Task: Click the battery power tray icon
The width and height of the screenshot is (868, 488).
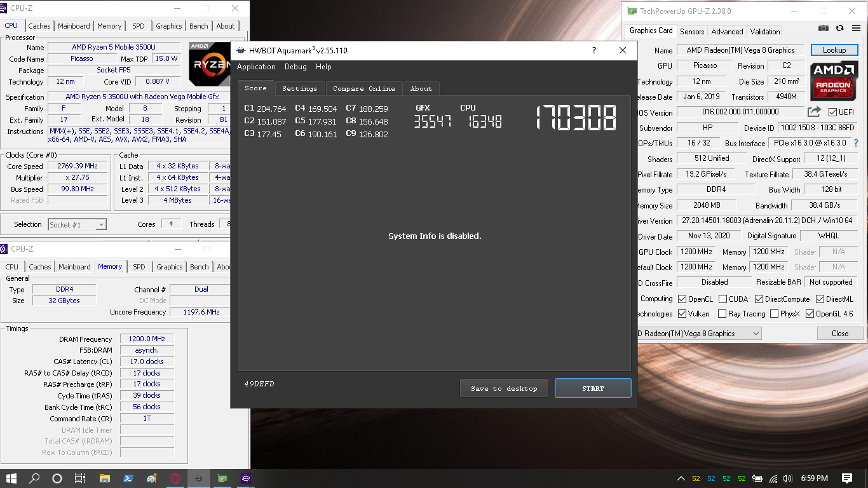Action: (x=758, y=478)
